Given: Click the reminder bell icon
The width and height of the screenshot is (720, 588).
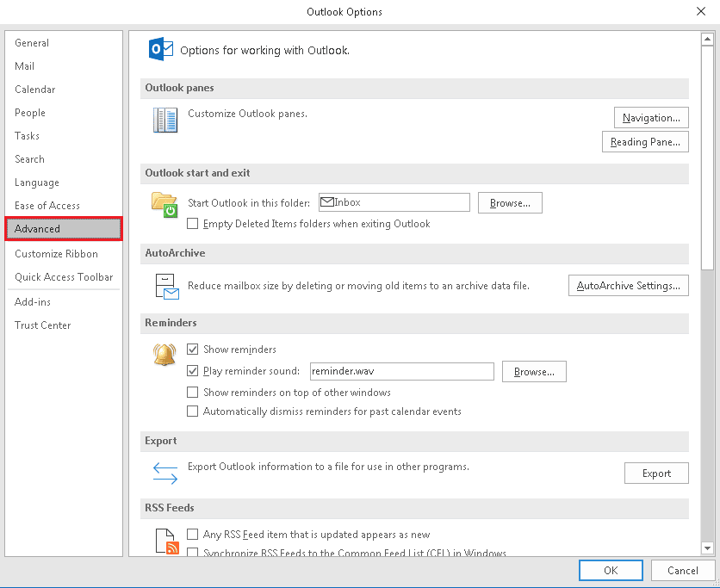Looking at the screenshot, I should pos(164,355).
